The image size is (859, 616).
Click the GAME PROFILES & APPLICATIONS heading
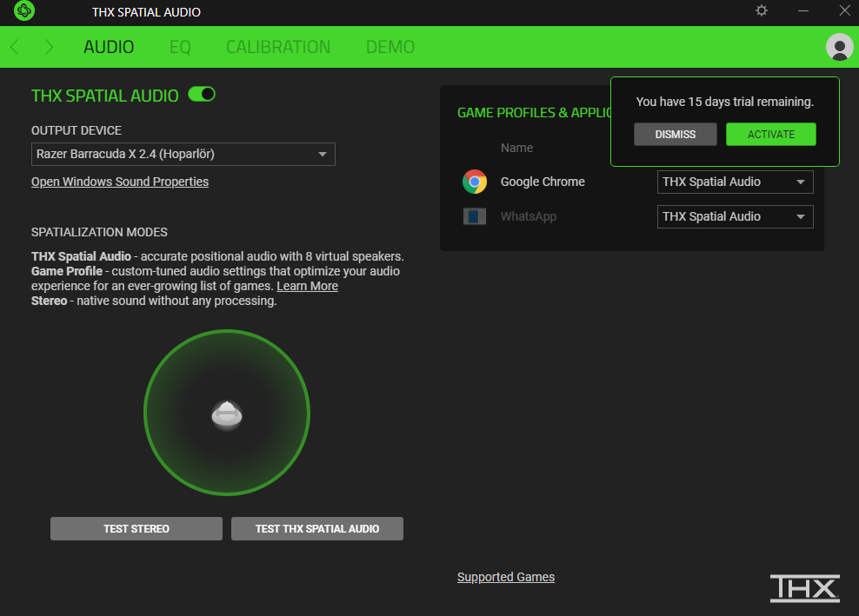tap(534, 113)
